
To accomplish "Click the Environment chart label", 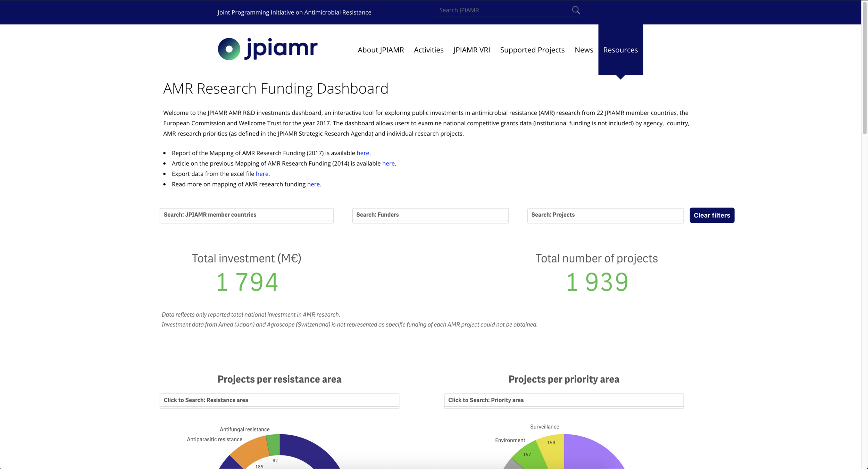I will [510, 440].
